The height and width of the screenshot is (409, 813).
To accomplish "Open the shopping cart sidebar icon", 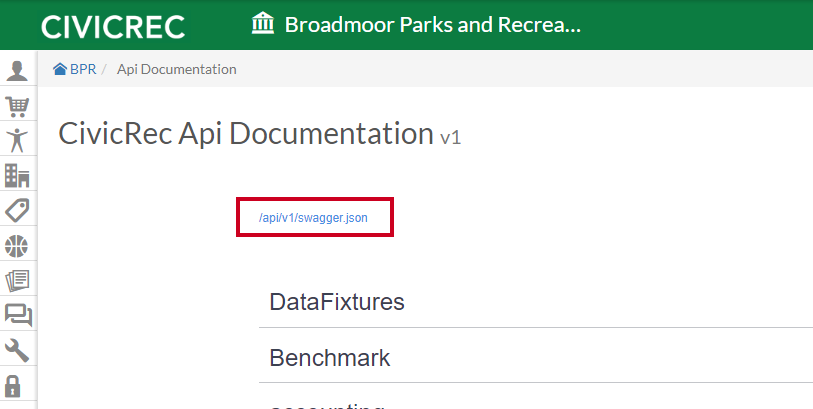I will coord(17,106).
